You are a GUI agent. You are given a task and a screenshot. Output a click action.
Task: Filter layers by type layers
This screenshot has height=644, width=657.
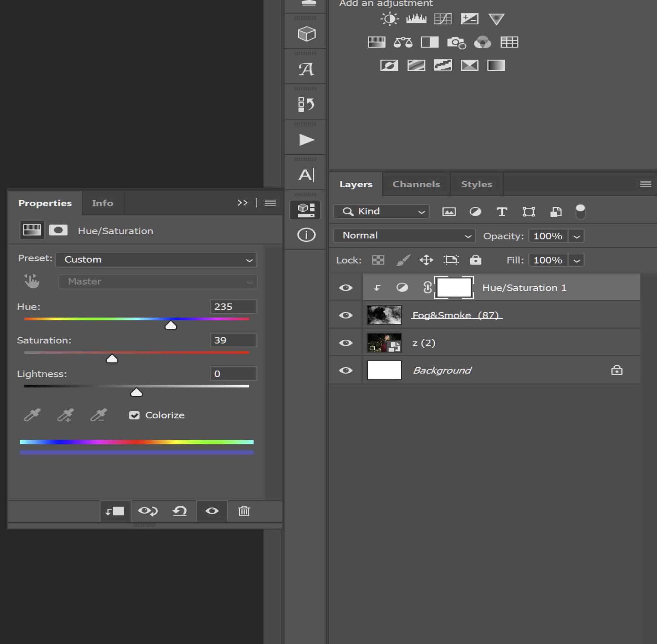(x=502, y=212)
